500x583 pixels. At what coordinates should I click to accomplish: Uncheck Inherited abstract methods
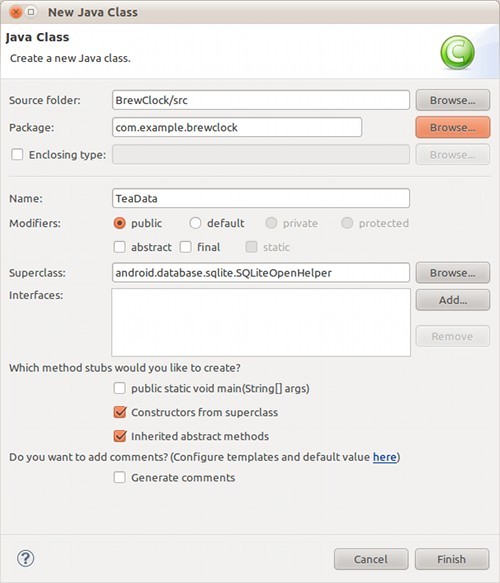(120, 436)
